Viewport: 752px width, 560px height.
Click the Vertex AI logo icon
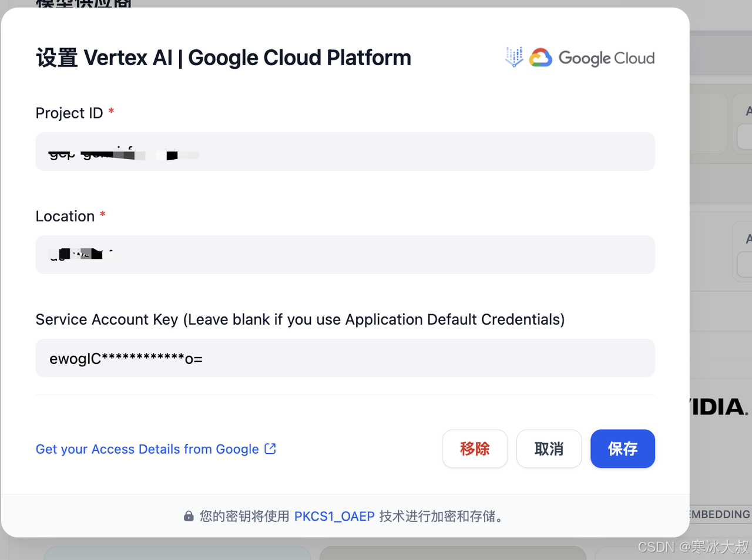514,58
